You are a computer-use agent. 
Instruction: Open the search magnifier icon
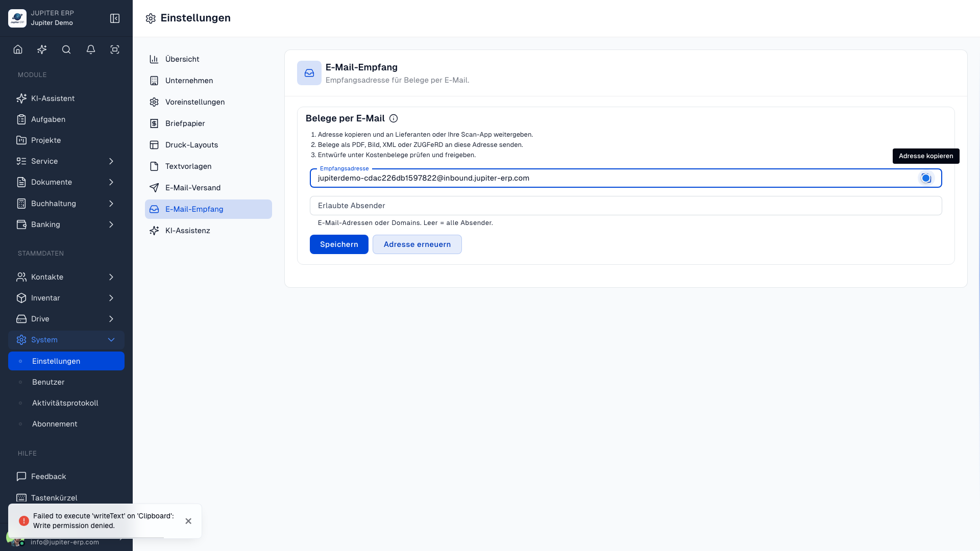pyautogui.click(x=66, y=49)
